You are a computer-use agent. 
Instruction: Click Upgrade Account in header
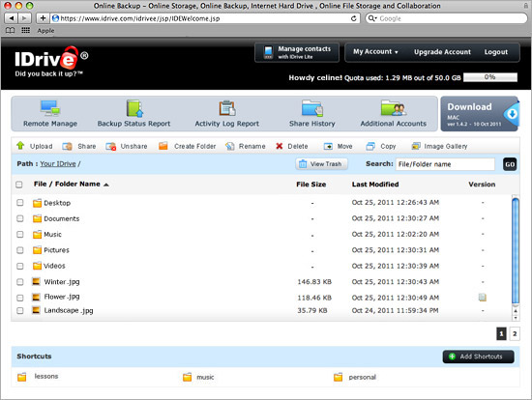442,52
